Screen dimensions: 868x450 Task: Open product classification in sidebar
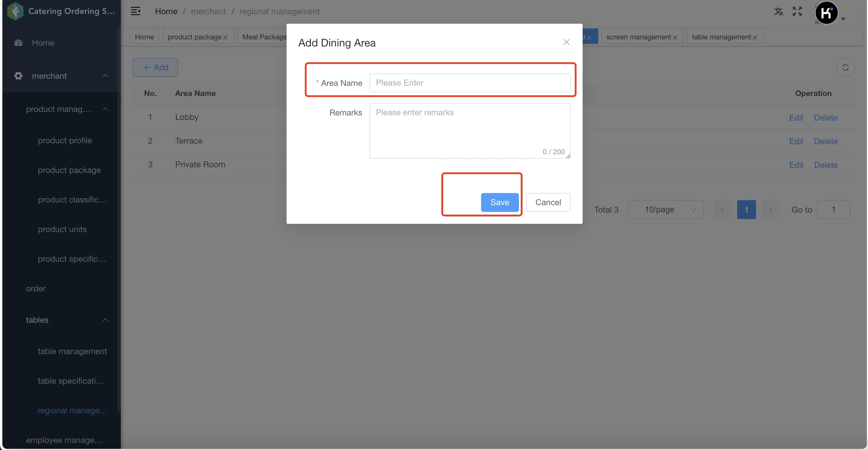(72, 200)
